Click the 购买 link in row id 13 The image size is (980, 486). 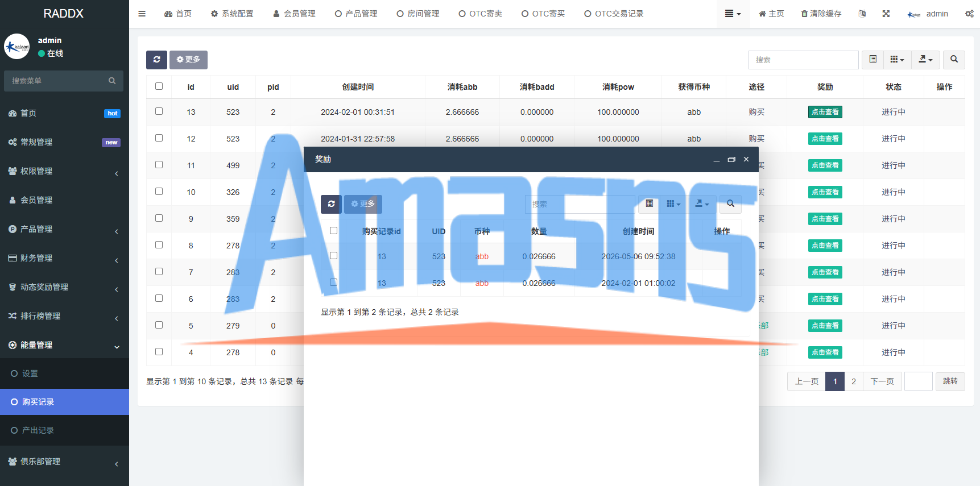[756, 112]
